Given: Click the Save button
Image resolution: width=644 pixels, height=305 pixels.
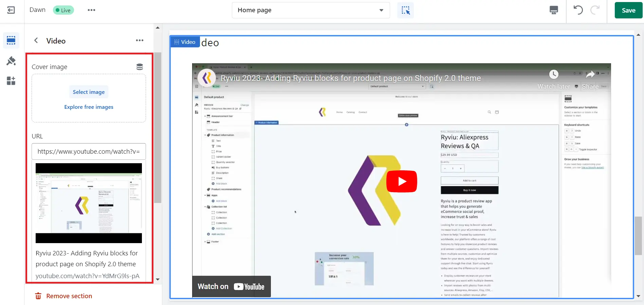Looking at the screenshot, I should pos(628,10).
